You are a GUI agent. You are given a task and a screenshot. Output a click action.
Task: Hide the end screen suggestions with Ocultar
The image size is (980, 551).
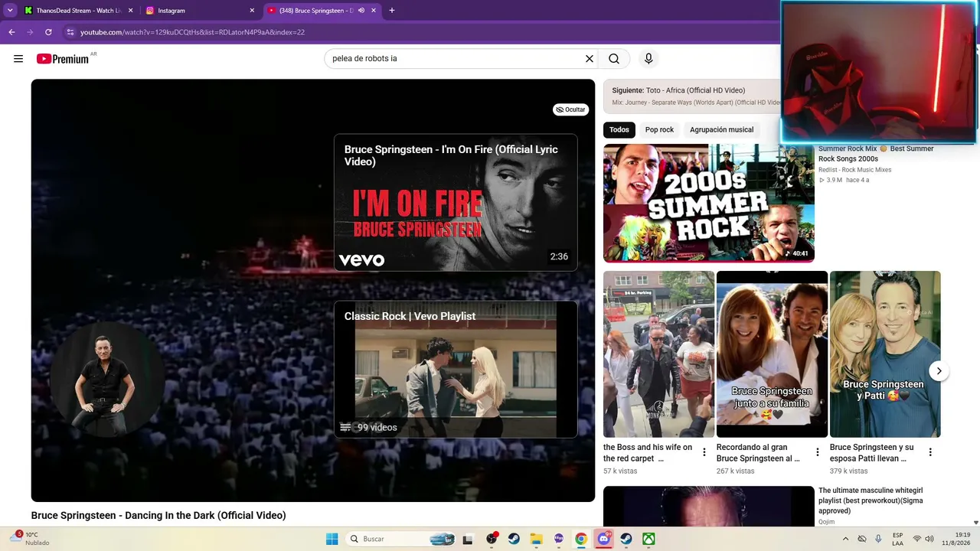[x=571, y=109]
